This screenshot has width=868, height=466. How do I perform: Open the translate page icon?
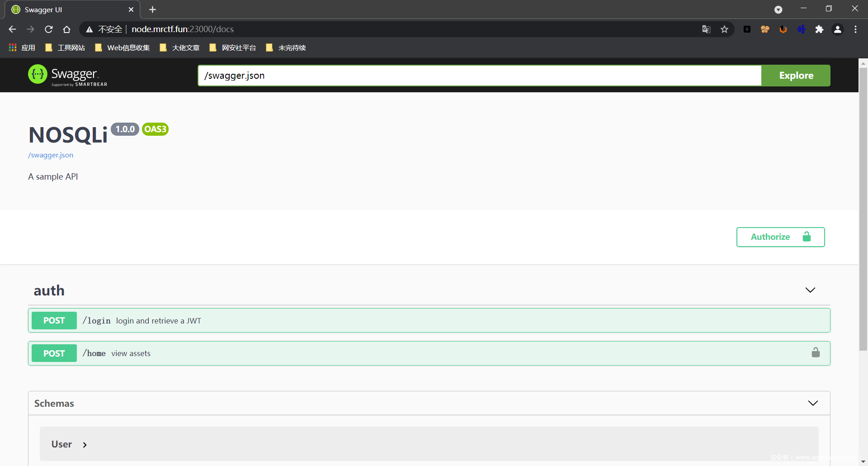[706, 29]
